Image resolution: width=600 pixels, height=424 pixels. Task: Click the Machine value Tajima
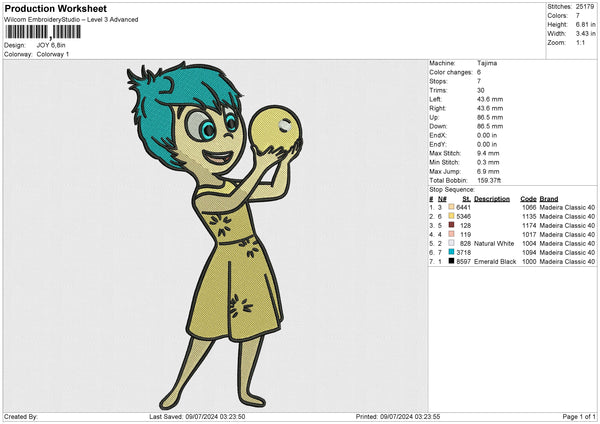487,63
